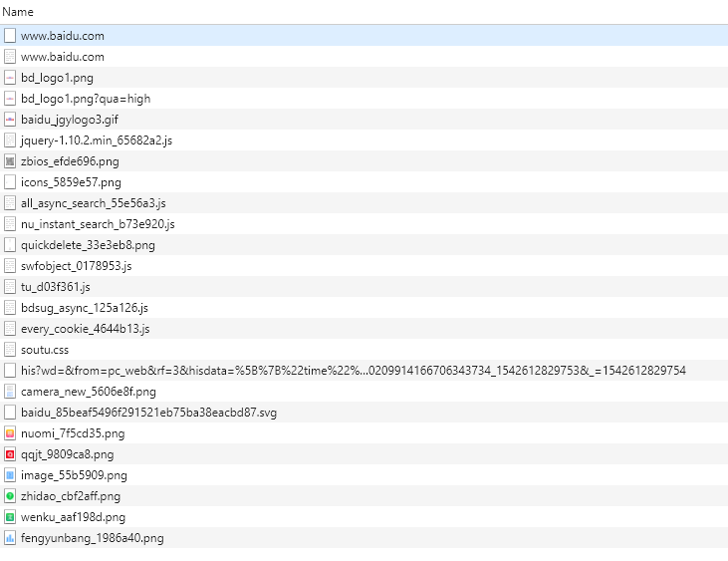Click the QR thumbnail icon of zbios_efde696.png
This screenshot has height=561, width=728.
(x=10, y=161)
